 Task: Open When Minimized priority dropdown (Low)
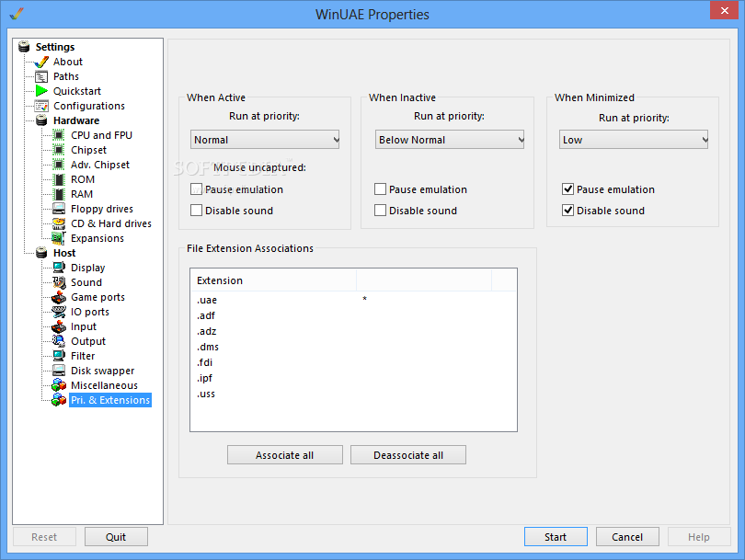coord(634,140)
